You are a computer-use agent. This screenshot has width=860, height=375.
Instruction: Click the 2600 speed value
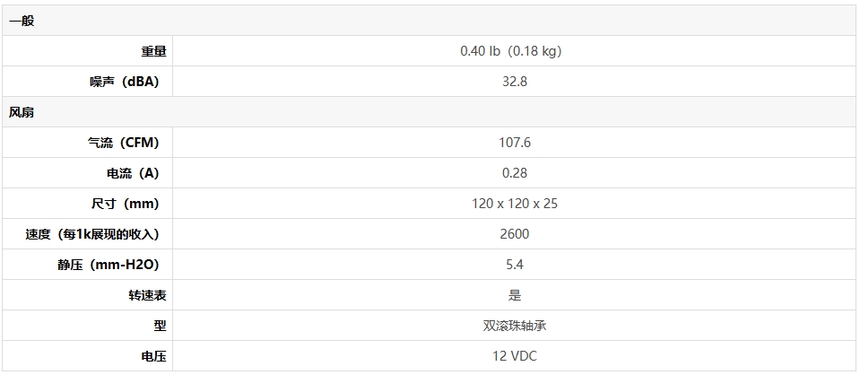[514, 235]
